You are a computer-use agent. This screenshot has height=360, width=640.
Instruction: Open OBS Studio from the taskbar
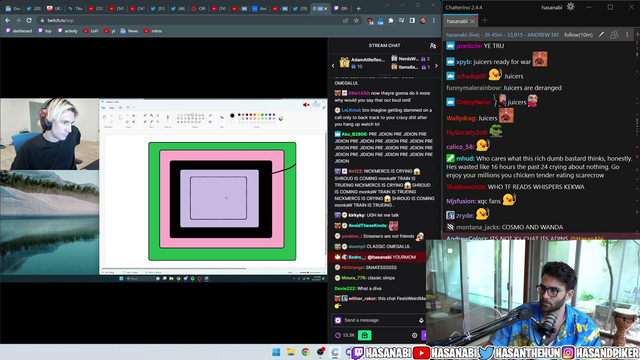coord(320,352)
